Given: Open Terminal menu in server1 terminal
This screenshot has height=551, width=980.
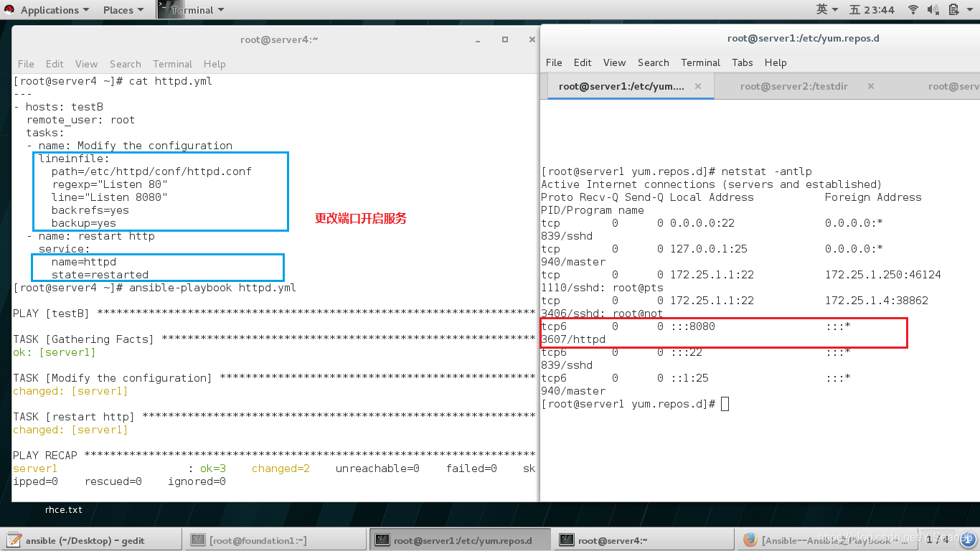Looking at the screenshot, I should 700,62.
